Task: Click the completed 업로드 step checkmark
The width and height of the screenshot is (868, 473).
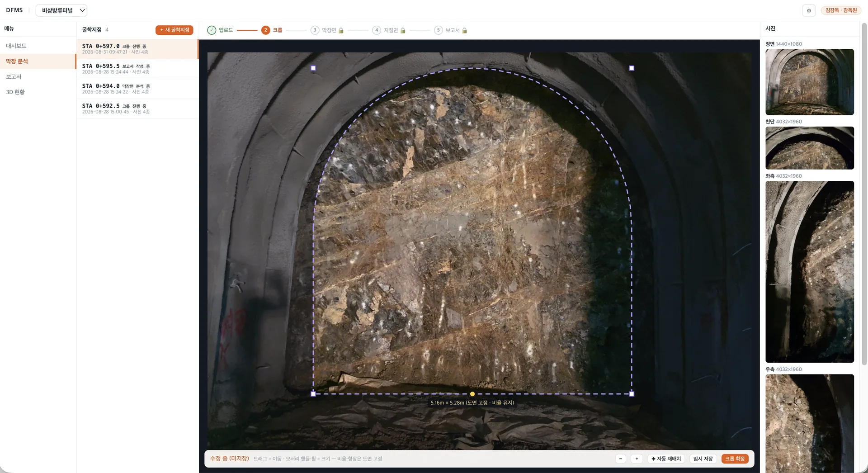Action: 212,30
